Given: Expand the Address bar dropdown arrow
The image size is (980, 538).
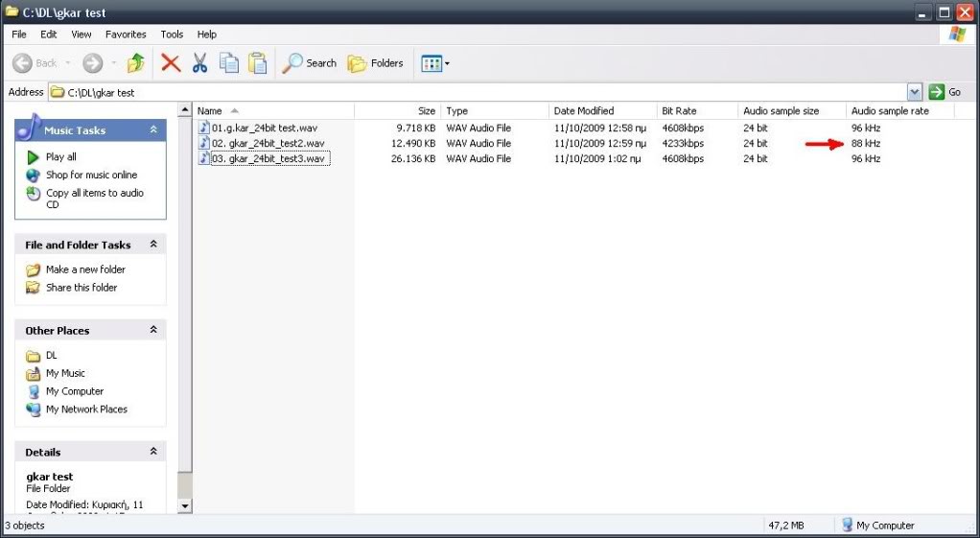Looking at the screenshot, I should [x=914, y=92].
